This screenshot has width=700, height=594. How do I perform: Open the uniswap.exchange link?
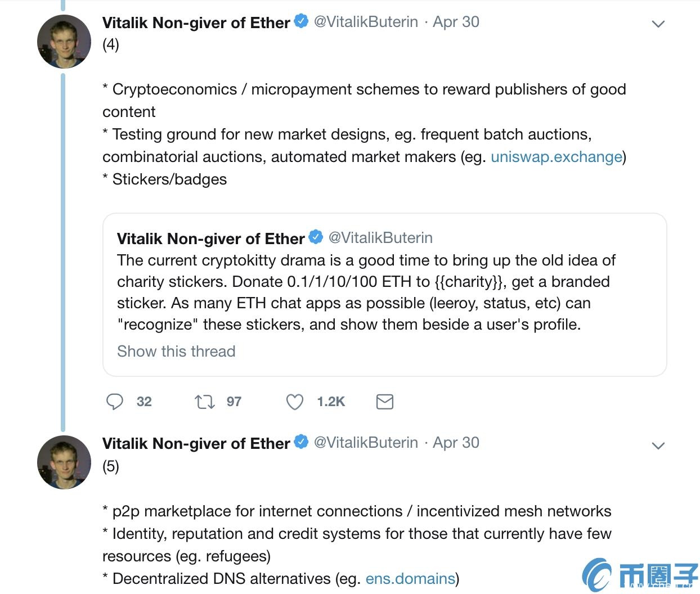click(x=556, y=157)
